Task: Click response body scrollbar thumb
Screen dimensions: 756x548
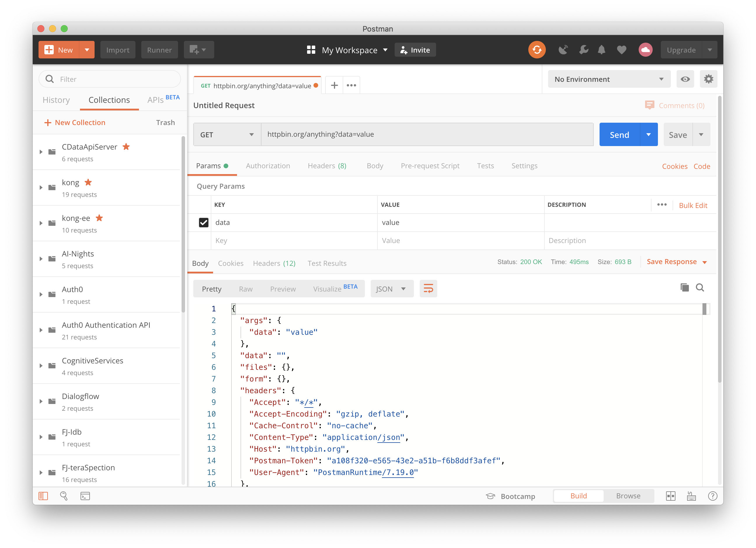Action: click(704, 309)
